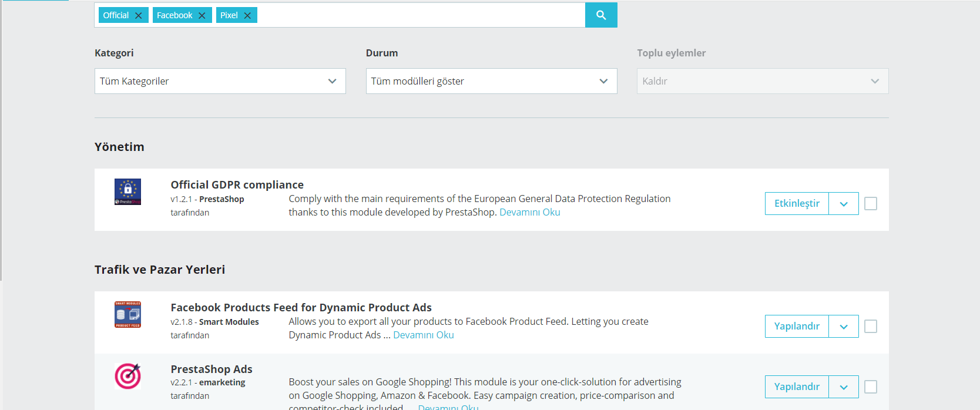The image size is (980, 410).
Task: Check the PrestaShop Ads checkbox
Action: click(x=871, y=387)
